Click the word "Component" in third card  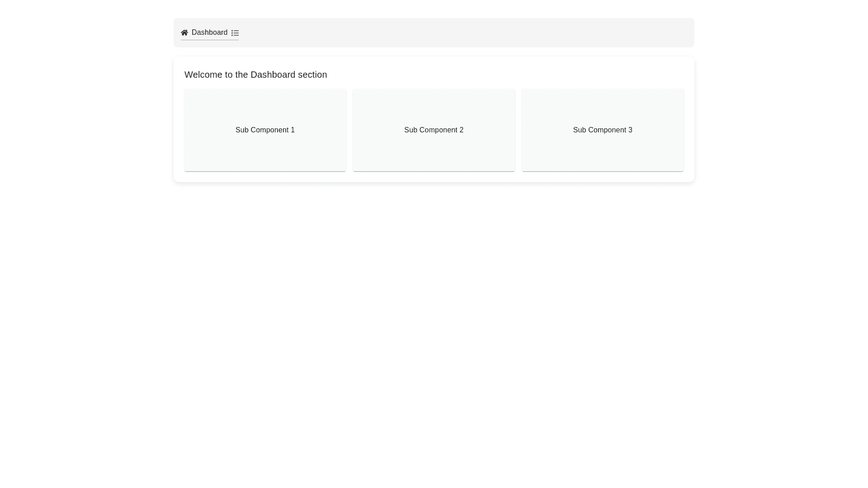tap(607, 130)
